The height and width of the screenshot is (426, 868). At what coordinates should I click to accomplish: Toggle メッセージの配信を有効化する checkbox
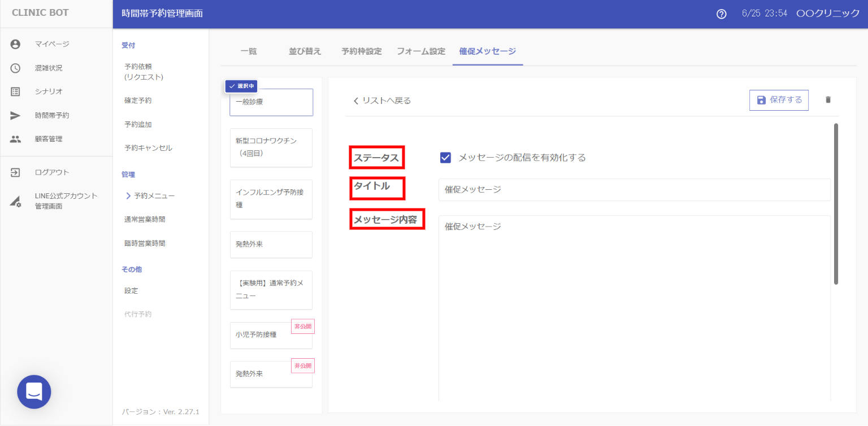[x=445, y=158]
